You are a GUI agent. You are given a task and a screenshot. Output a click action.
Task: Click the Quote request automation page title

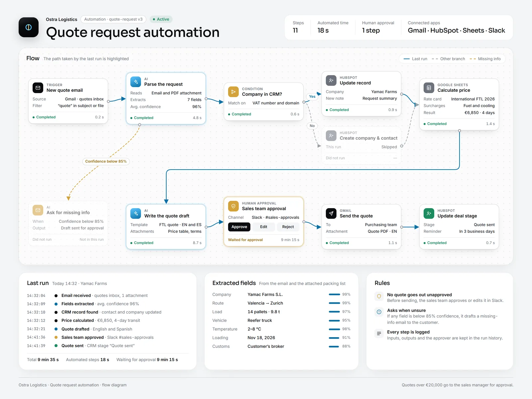click(133, 32)
